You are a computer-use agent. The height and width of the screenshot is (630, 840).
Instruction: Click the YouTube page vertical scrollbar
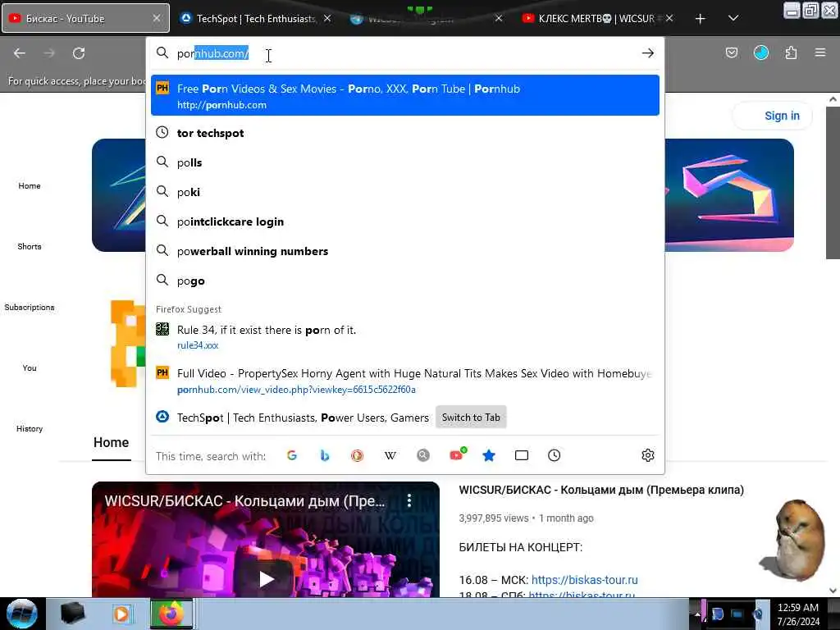coord(833,182)
